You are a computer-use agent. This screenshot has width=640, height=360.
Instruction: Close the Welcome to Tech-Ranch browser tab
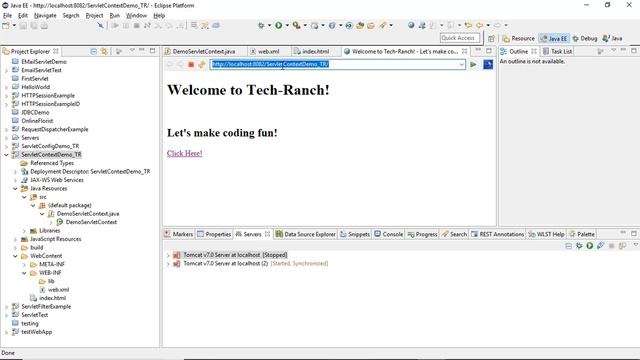pos(464,51)
